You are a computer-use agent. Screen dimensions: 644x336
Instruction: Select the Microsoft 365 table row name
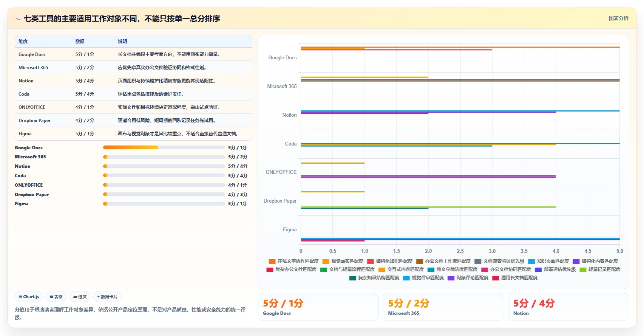(33, 68)
